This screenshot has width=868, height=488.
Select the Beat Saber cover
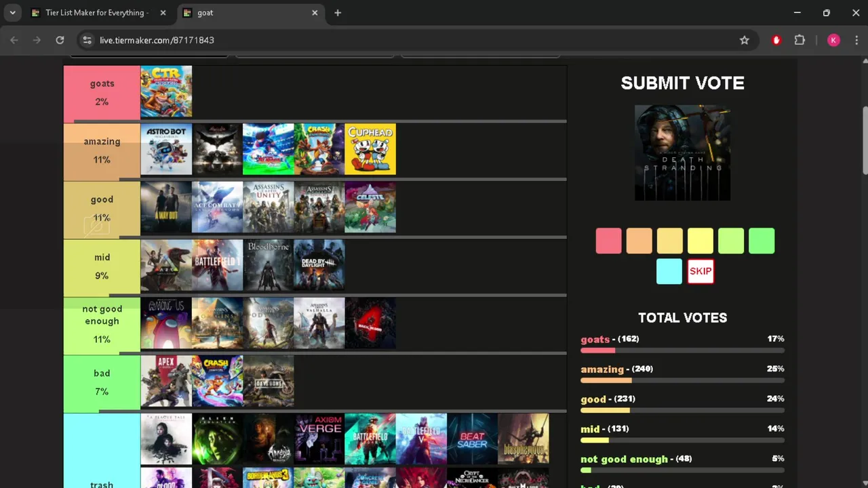tap(472, 439)
